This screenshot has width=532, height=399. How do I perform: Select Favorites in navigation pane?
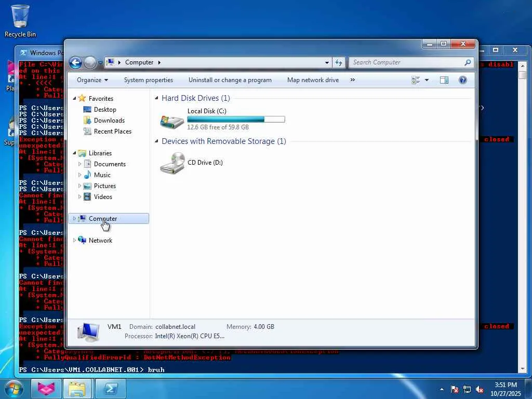coord(101,98)
